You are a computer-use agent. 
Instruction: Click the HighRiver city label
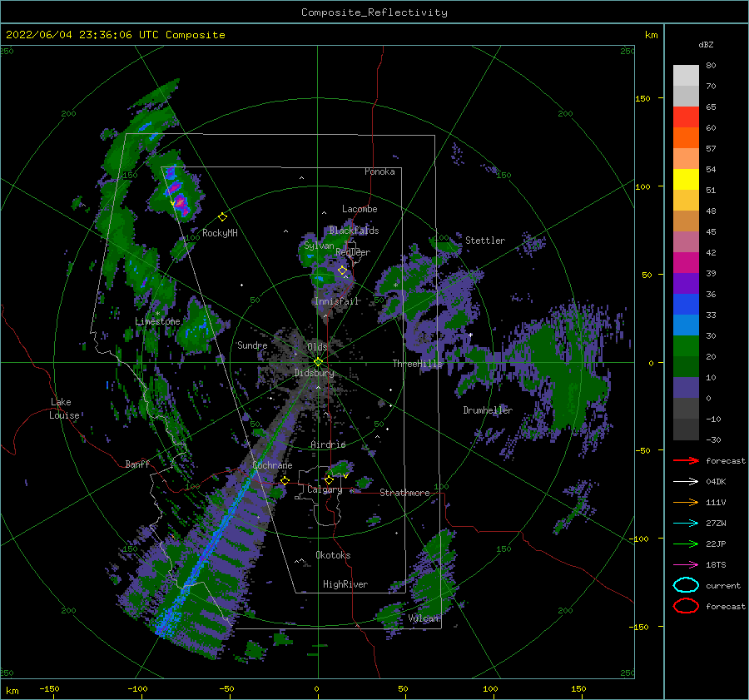coord(345,584)
